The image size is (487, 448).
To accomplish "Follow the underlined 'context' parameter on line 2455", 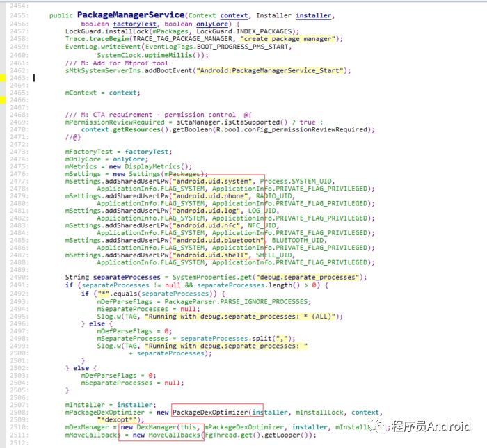I will [234, 15].
